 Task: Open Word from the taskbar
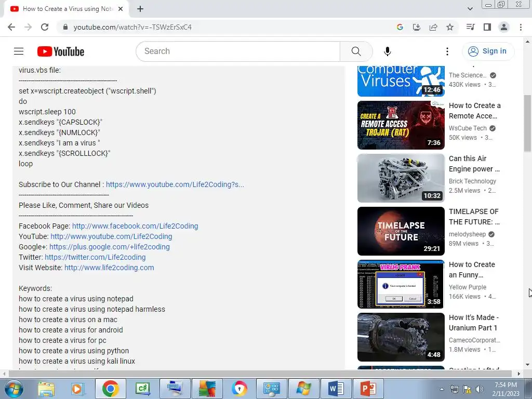point(336,389)
